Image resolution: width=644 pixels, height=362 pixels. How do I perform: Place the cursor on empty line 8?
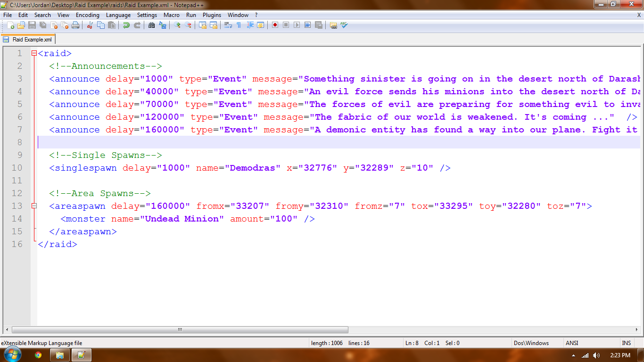pyautogui.click(x=339, y=142)
